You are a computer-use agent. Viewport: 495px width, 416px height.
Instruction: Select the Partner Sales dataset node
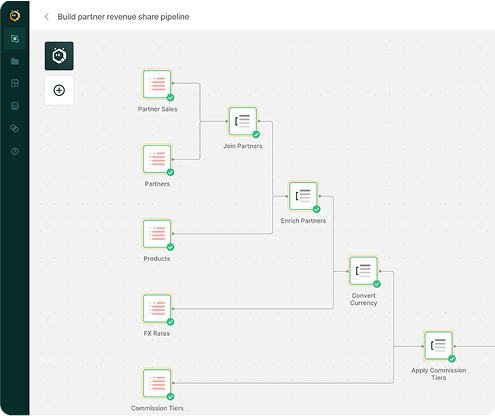click(x=157, y=84)
